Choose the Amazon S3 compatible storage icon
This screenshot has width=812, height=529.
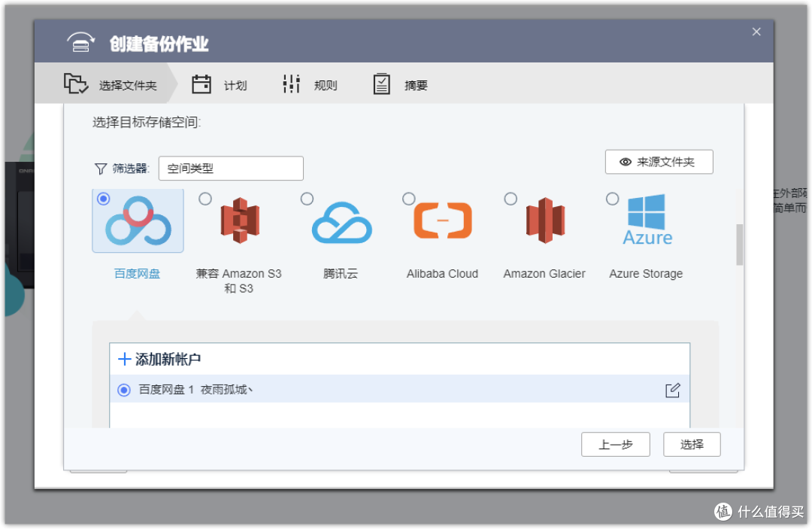[239, 220]
